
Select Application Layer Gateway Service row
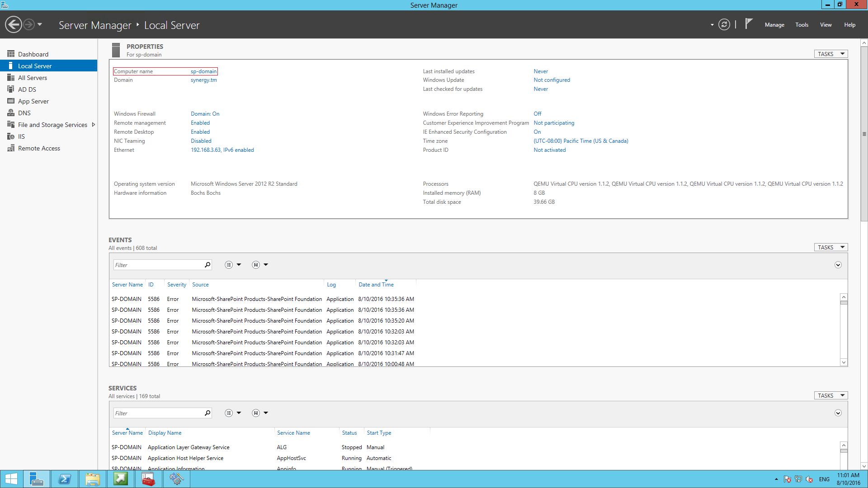tap(269, 447)
